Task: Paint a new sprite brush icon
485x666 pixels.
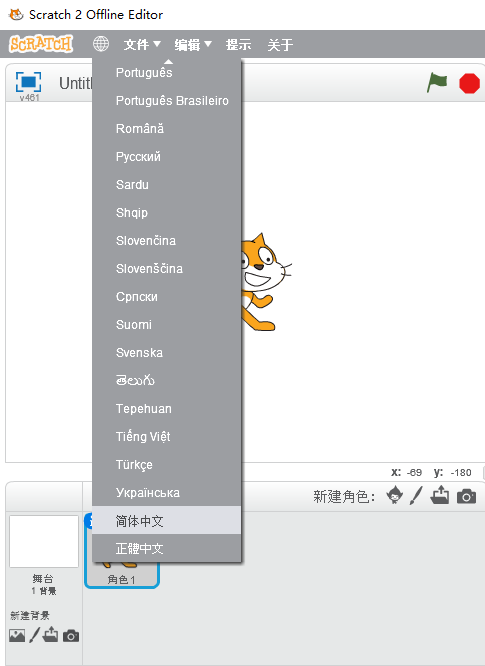Action: click(417, 495)
